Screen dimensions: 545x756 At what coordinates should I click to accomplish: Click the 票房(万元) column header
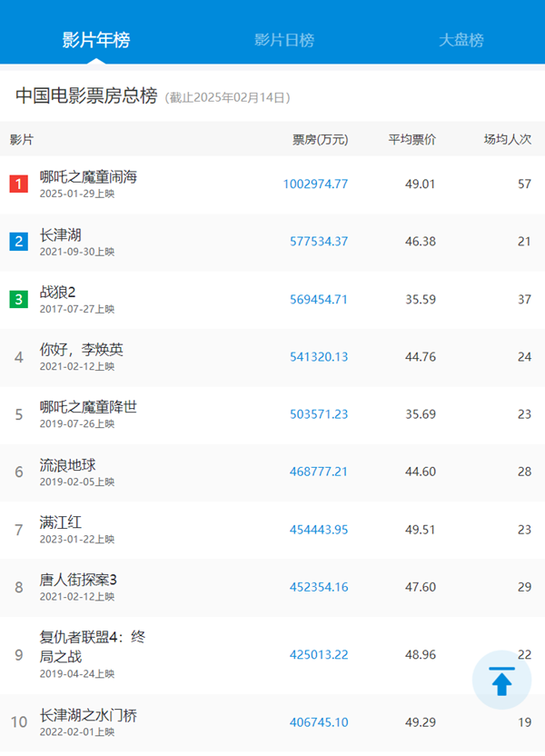(x=320, y=139)
